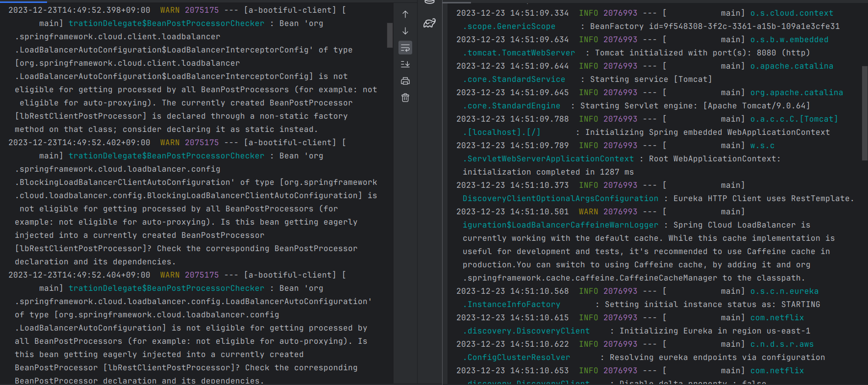Click WARN on the 14:51:10.501 line

(588, 211)
